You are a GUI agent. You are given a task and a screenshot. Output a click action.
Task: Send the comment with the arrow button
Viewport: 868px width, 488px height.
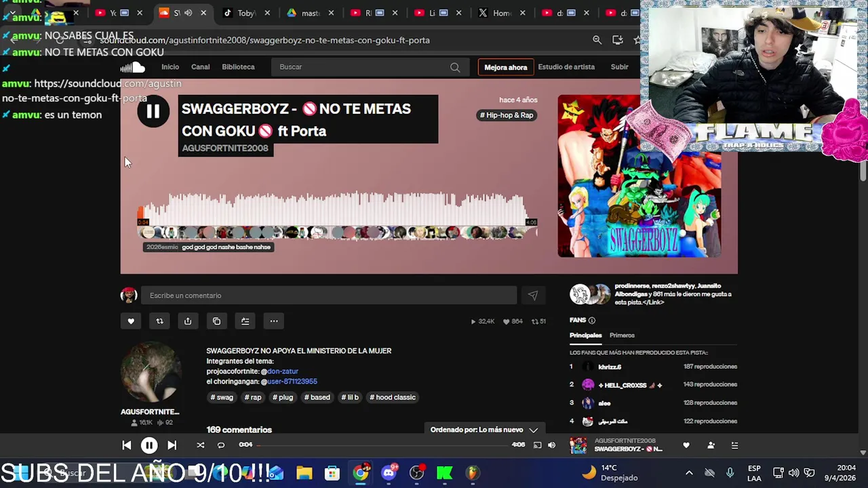coord(532,296)
